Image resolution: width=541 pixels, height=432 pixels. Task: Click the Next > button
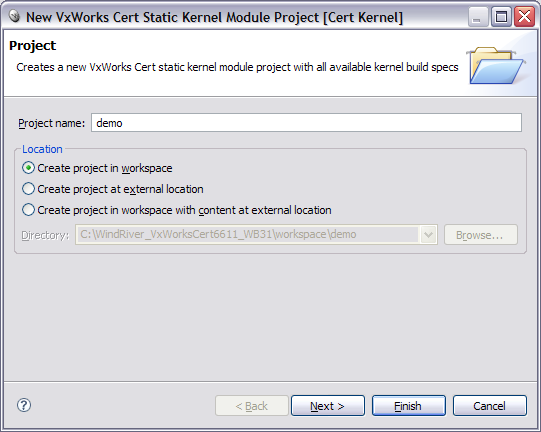[x=328, y=406]
